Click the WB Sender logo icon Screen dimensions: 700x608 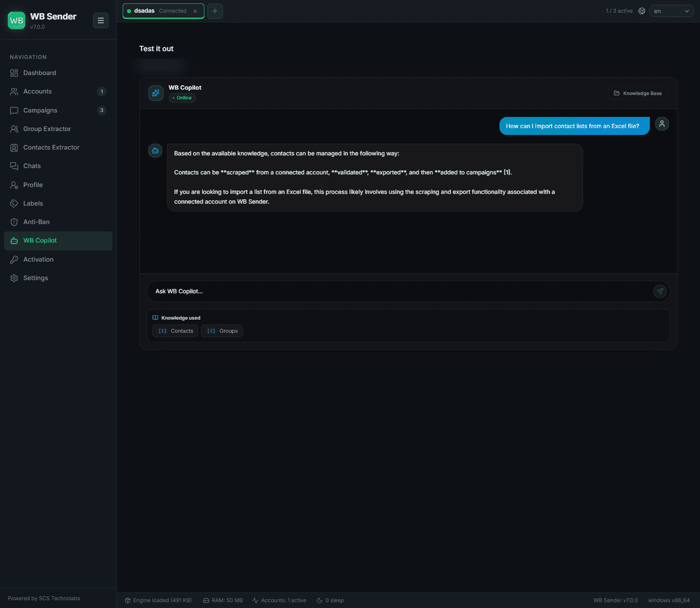point(17,20)
